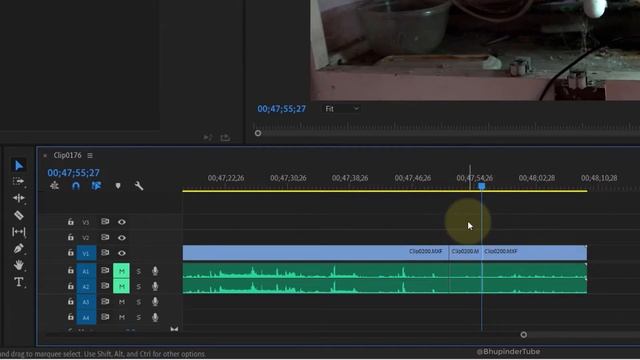Toggle sync lock on track A4
Screen dimensions: 640x360
(x=105, y=317)
